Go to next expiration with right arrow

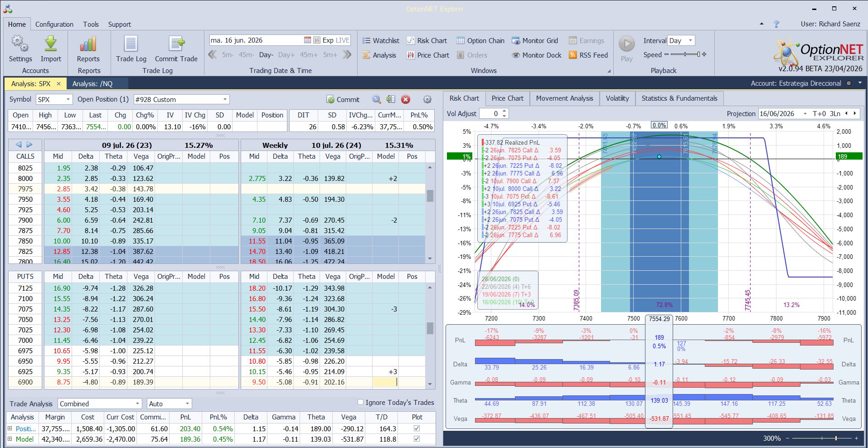29,145
